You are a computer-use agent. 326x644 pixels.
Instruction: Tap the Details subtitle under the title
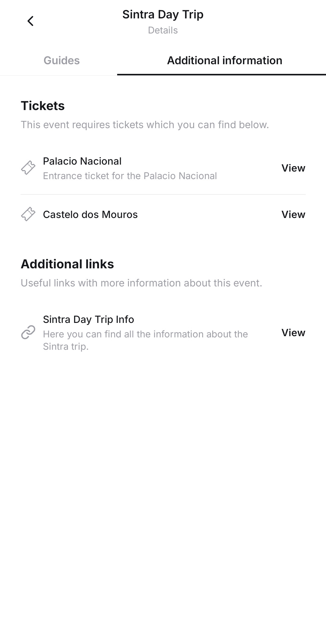tap(163, 30)
